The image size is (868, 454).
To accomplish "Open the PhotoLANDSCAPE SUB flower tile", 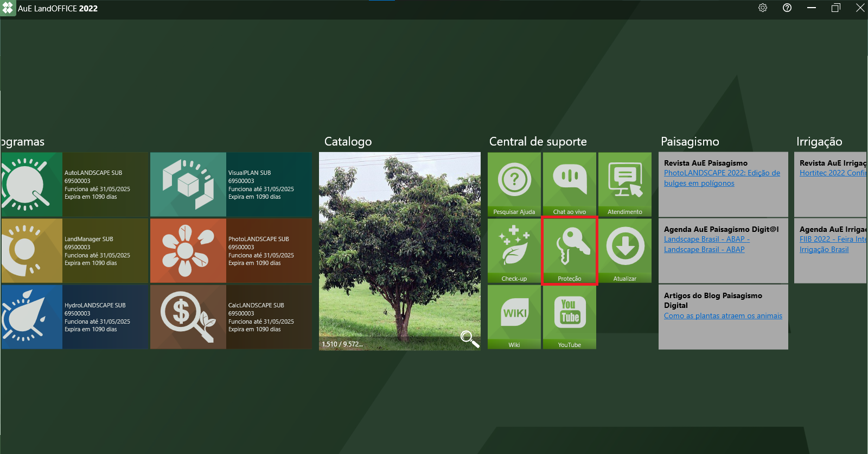I will point(231,251).
